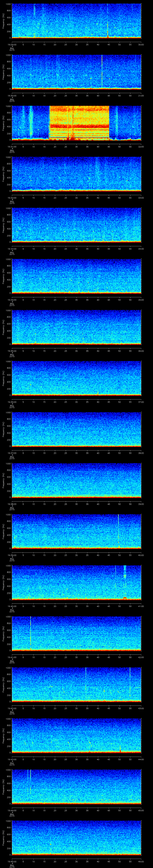Image resolution: width=153 pixels, height=868 pixels.
Task: Click the vertical spike near 44 seconds in the 19:29:00 spectrogram
Action: 108,20
